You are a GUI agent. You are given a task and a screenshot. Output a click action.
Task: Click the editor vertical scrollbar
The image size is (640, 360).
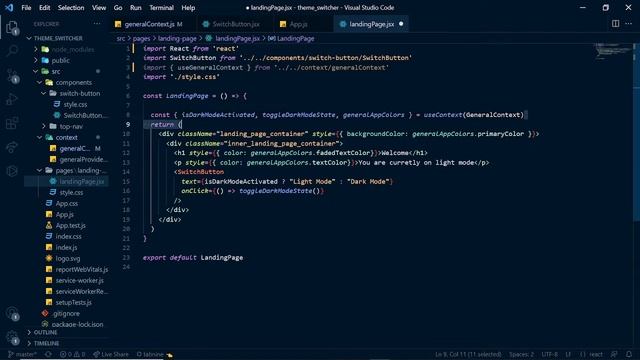point(636,132)
